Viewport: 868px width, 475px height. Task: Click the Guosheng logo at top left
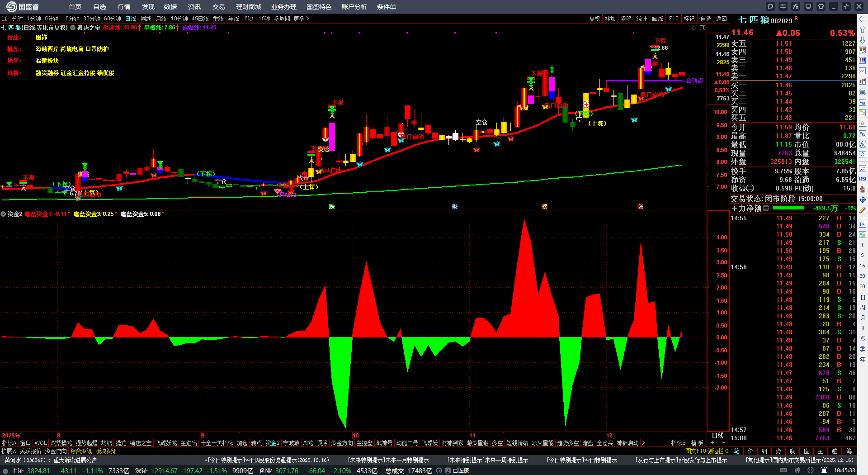(x=22, y=7)
